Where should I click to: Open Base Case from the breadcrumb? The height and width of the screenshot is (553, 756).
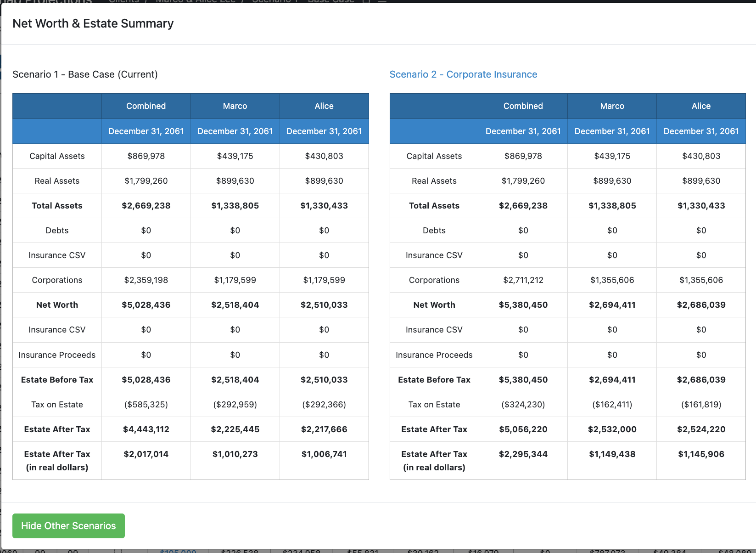point(330,2)
